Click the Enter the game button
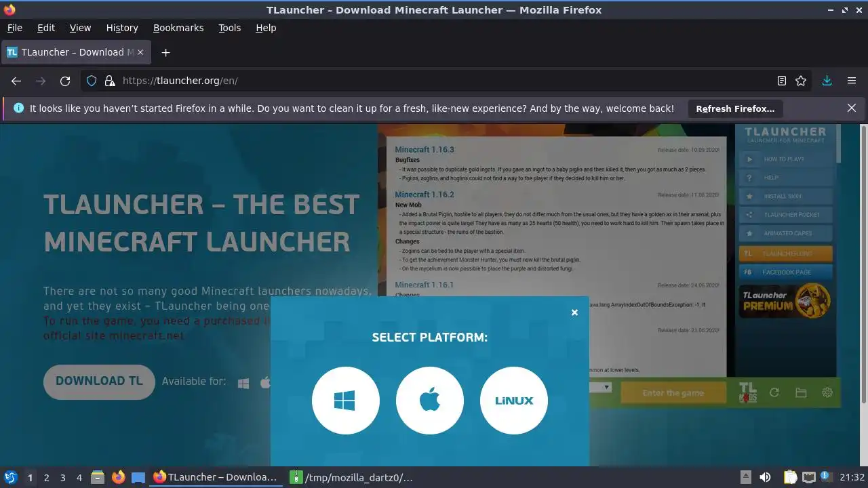The width and height of the screenshot is (868, 488). point(673,393)
